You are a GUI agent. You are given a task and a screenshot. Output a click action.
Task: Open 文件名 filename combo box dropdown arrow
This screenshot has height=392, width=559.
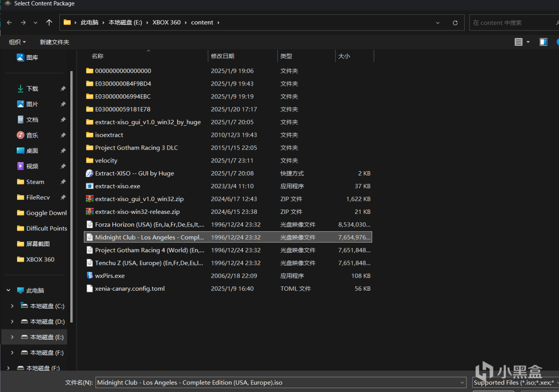pyautogui.click(x=462, y=383)
